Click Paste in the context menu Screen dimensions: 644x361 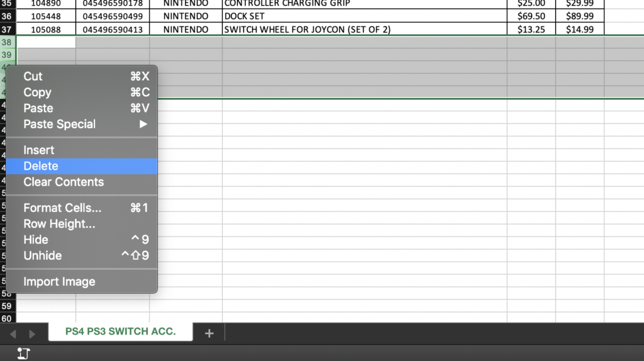coord(82,108)
